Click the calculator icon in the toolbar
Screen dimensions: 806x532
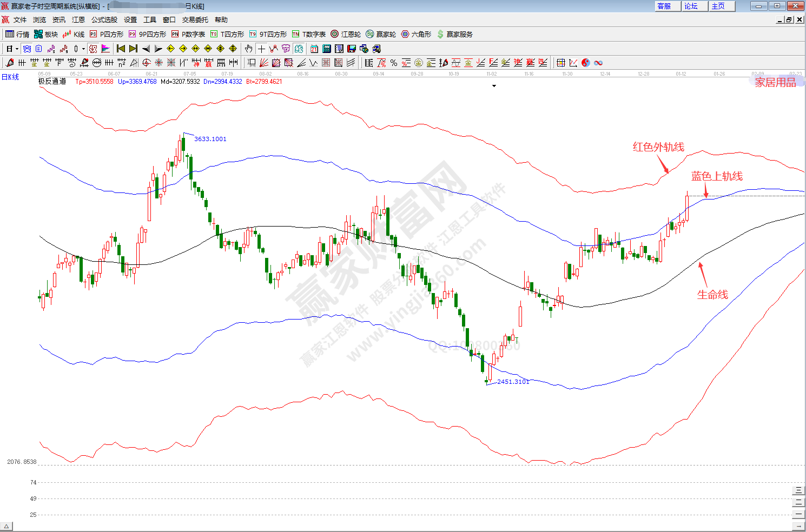click(327, 49)
